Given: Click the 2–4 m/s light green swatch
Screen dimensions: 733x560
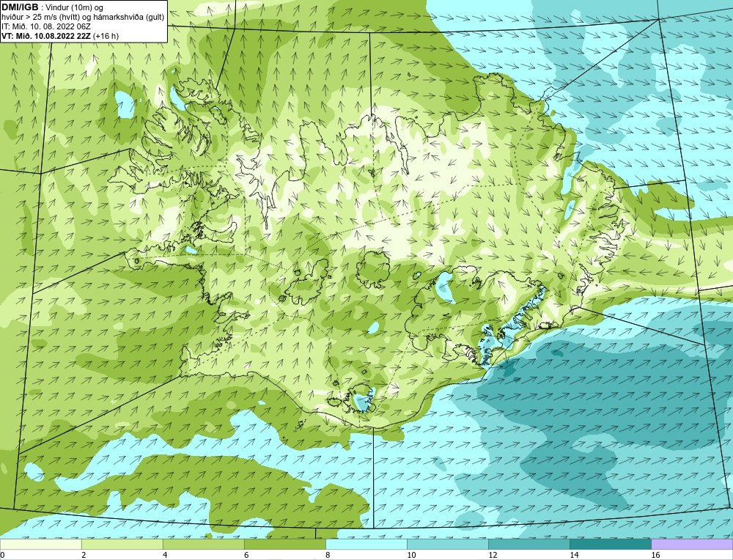Looking at the screenshot, I should (x=122, y=545).
